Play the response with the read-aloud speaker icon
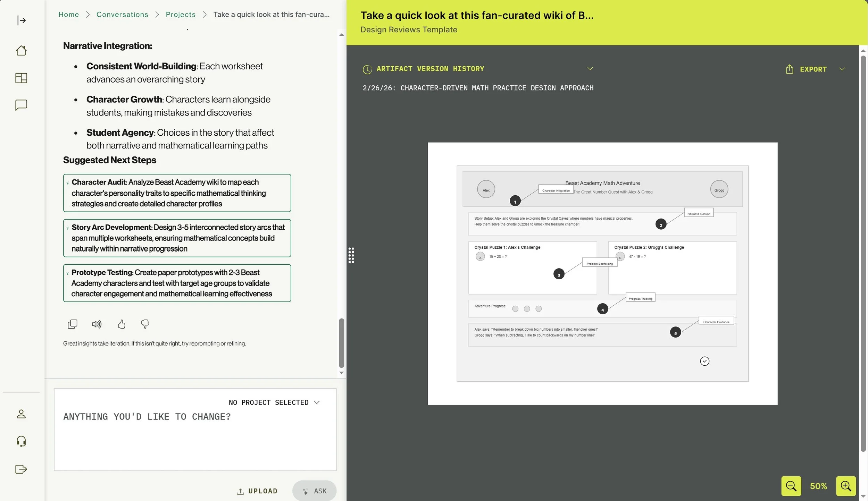 pos(97,324)
